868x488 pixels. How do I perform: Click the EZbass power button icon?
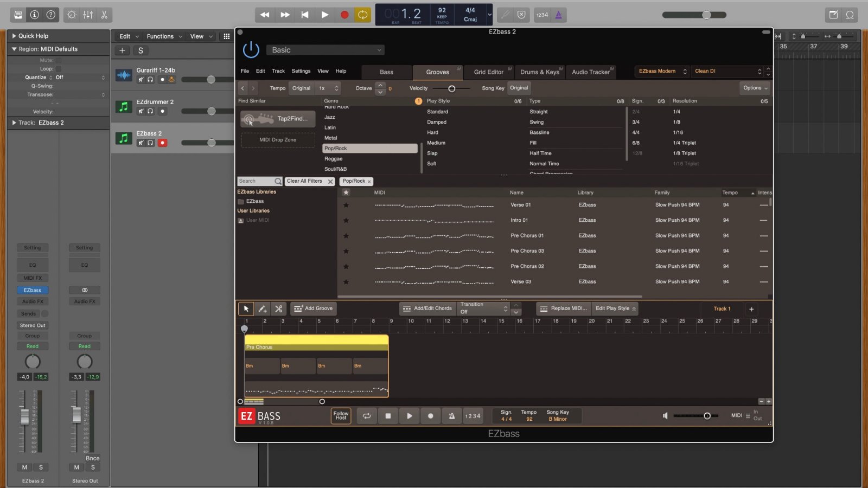[251, 50]
